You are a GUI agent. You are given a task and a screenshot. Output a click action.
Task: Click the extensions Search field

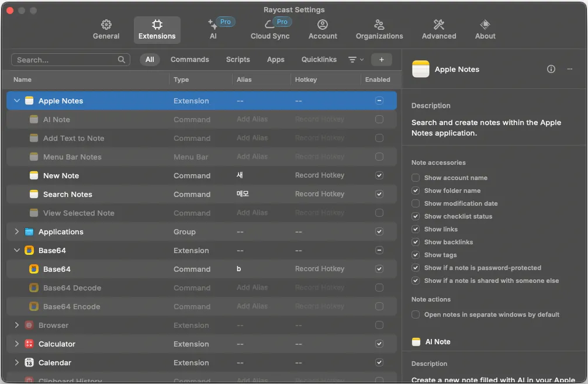coord(65,60)
